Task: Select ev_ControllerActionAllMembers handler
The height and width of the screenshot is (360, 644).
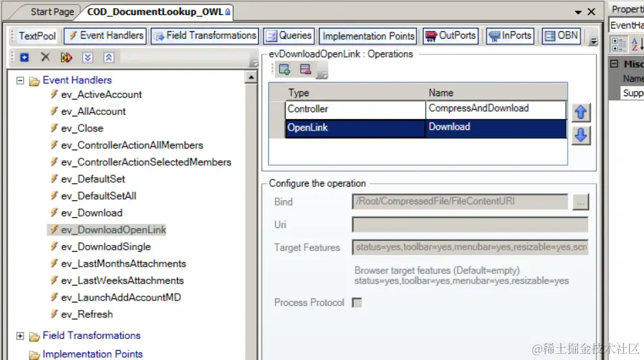Action: click(132, 145)
